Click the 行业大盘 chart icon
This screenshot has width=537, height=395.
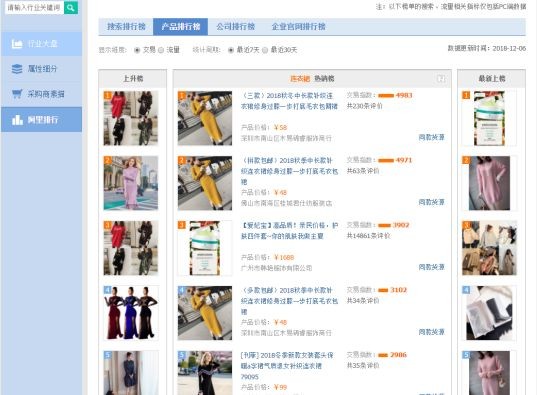pos(17,44)
